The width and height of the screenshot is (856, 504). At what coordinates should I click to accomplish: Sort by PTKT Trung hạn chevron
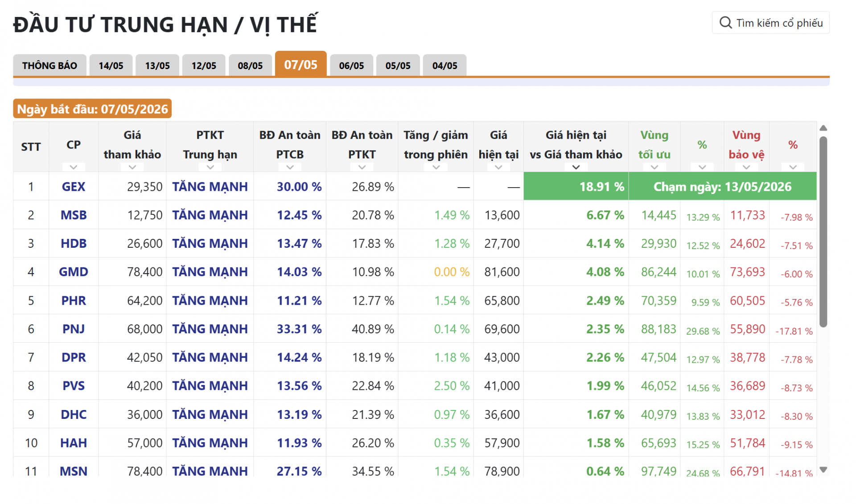tap(210, 167)
